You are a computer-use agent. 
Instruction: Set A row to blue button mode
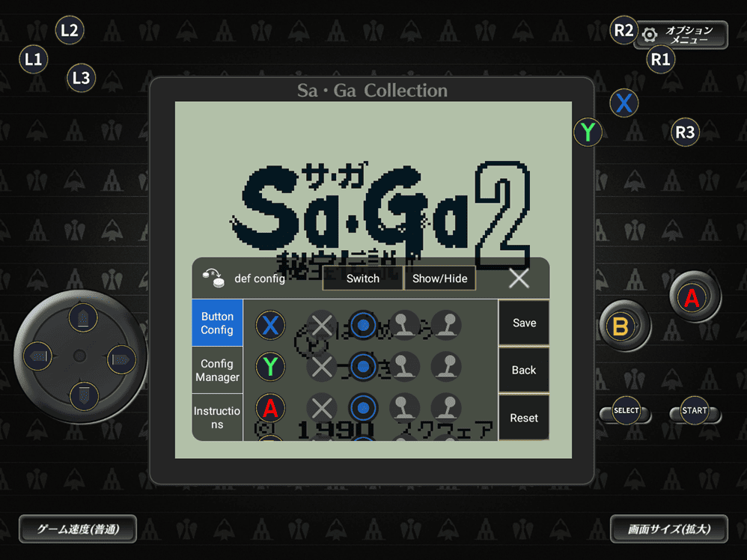tap(363, 409)
